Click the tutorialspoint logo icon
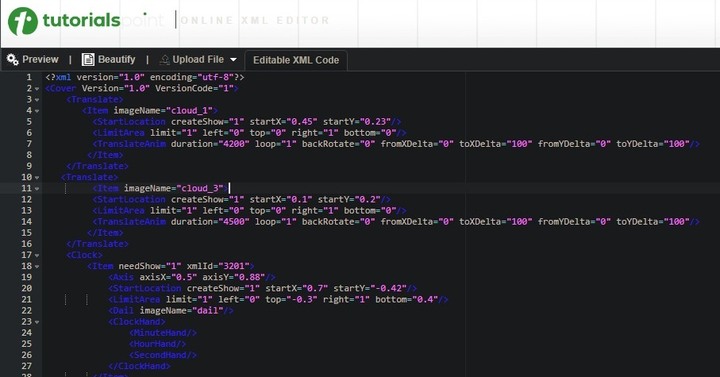The image size is (720, 377). point(22,21)
